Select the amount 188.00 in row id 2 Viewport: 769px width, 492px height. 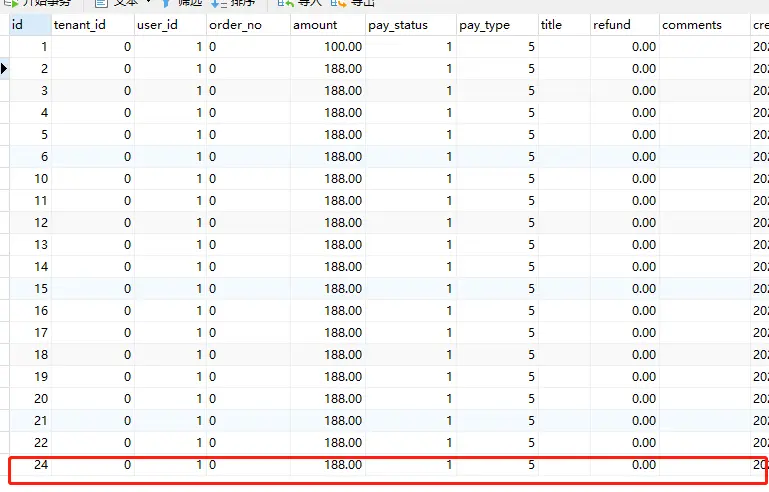tap(328, 69)
